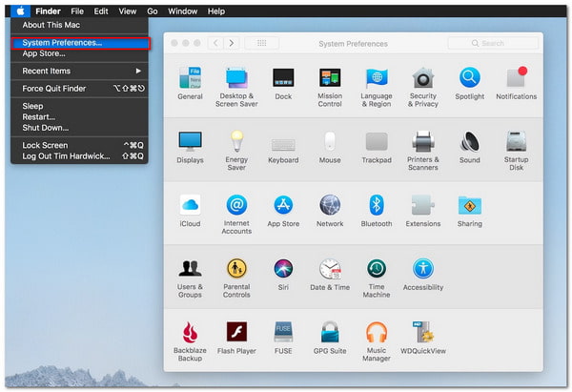
Task: Open the Accessibility preferences pane
Action: [423, 274]
